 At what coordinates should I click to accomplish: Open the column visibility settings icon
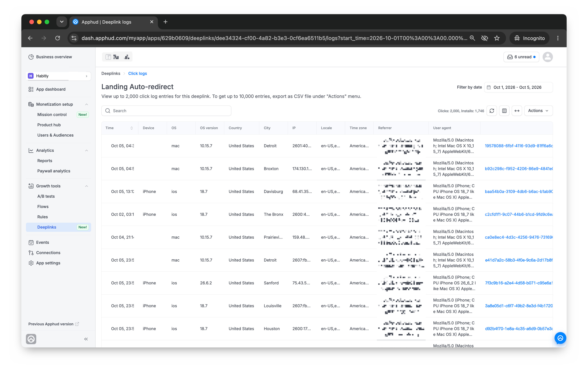point(504,111)
